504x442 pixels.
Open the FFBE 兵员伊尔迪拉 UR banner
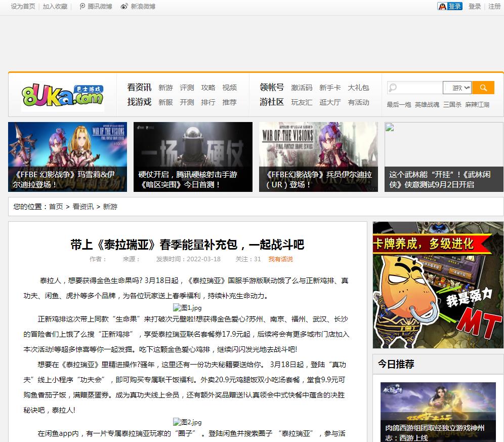[x=318, y=157]
